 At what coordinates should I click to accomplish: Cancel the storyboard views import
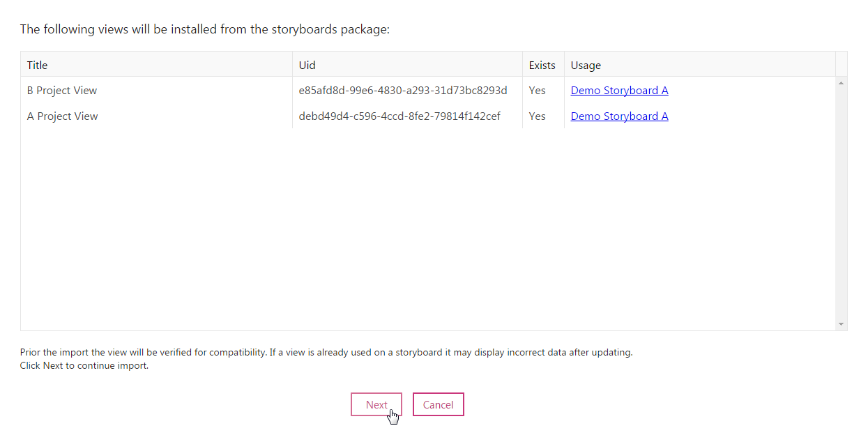[x=438, y=404]
